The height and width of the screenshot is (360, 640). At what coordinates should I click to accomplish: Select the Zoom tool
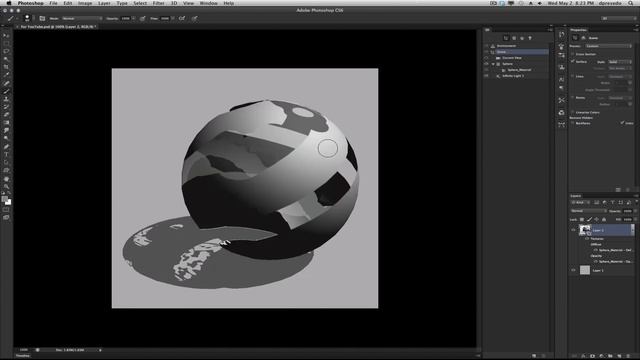6,186
